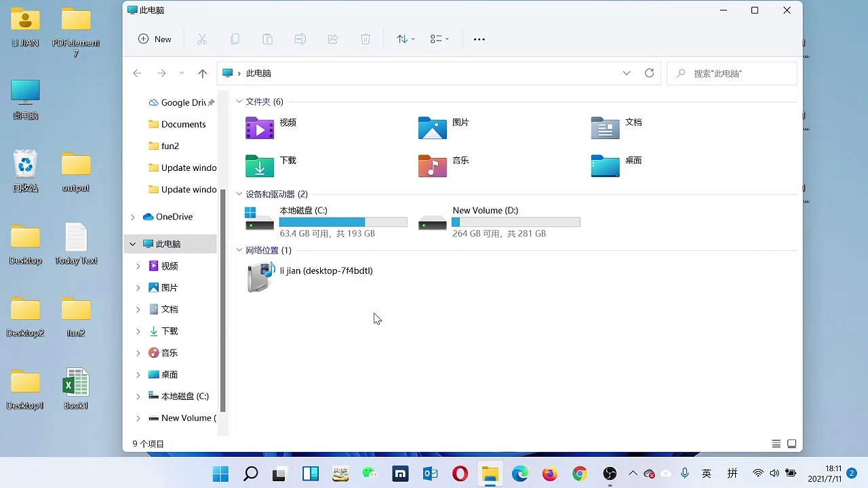Screen dimensions: 868x488
Task: Click the C: drive usage bar
Action: pos(343,222)
